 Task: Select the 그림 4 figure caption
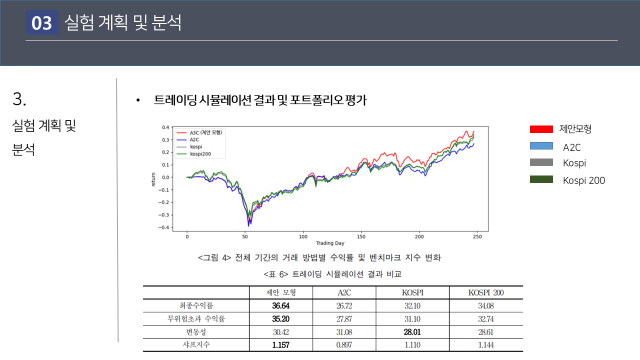tap(319, 258)
